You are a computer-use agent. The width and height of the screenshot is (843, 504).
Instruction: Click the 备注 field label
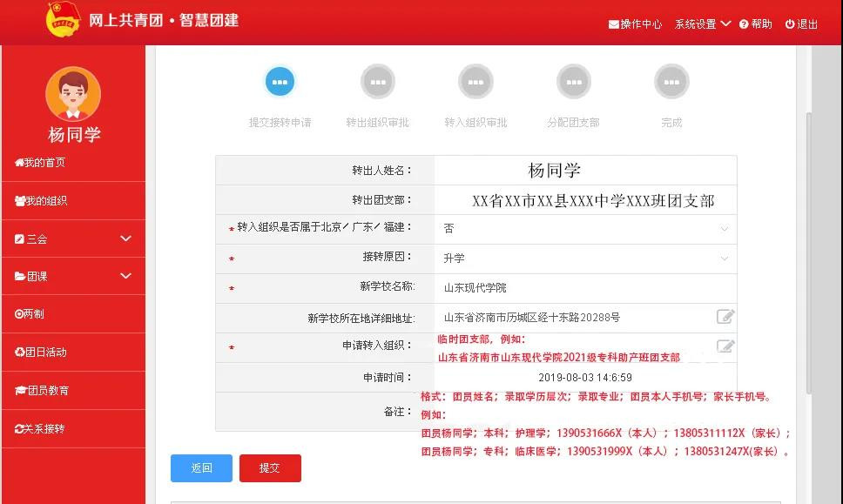pos(398,412)
